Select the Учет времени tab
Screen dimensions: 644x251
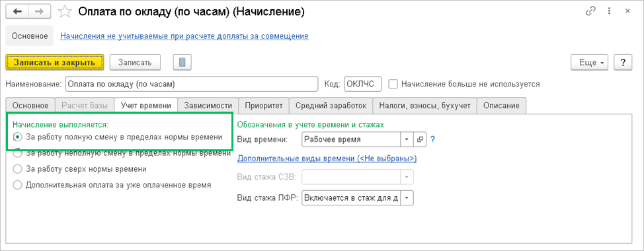point(146,106)
